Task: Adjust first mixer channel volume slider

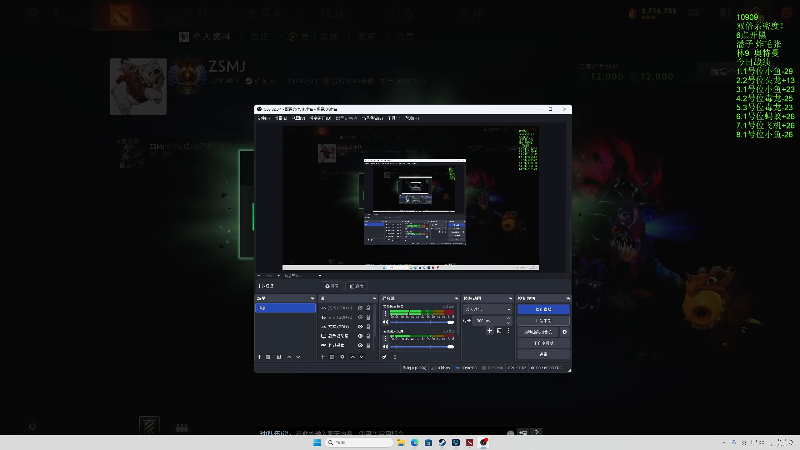Action: [422, 322]
